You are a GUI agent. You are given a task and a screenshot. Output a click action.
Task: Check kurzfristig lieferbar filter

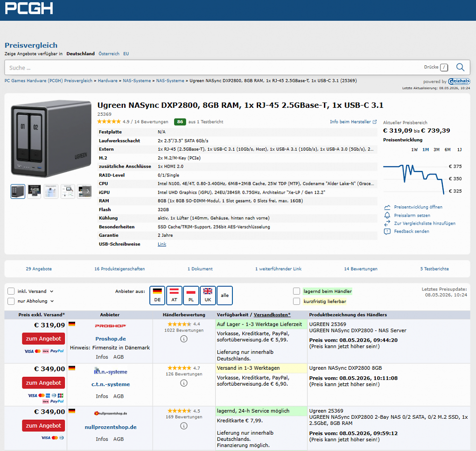click(297, 301)
